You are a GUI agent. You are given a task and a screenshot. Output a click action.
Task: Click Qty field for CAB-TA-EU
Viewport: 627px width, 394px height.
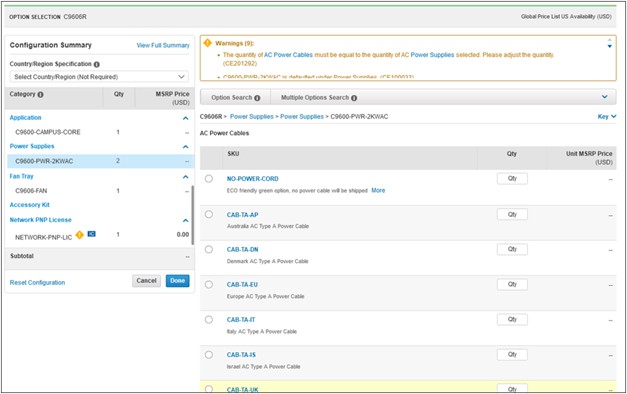pyautogui.click(x=512, y=284)
